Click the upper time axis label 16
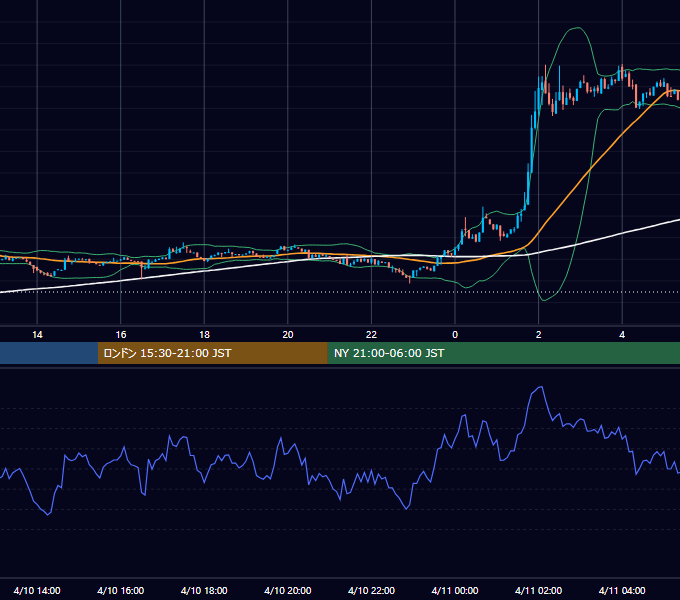Screen dimensions: 680x600 click(121, 334)
